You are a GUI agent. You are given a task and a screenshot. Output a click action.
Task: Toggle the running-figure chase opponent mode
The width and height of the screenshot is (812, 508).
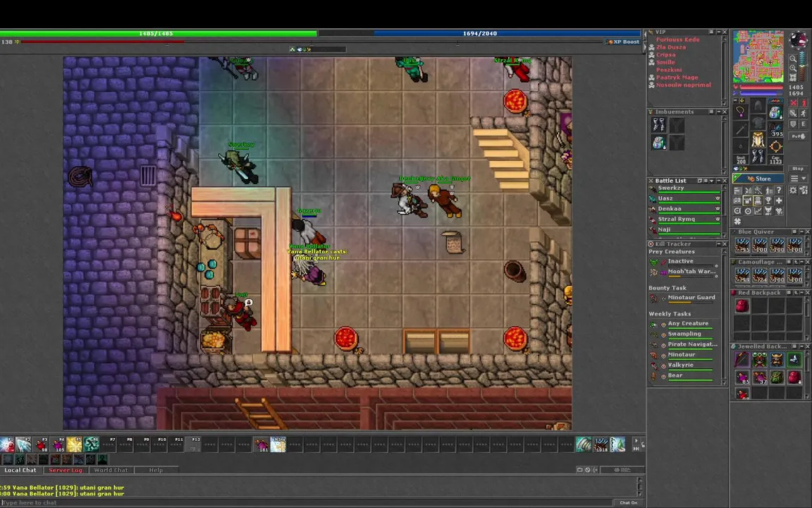tap(804, 113)
